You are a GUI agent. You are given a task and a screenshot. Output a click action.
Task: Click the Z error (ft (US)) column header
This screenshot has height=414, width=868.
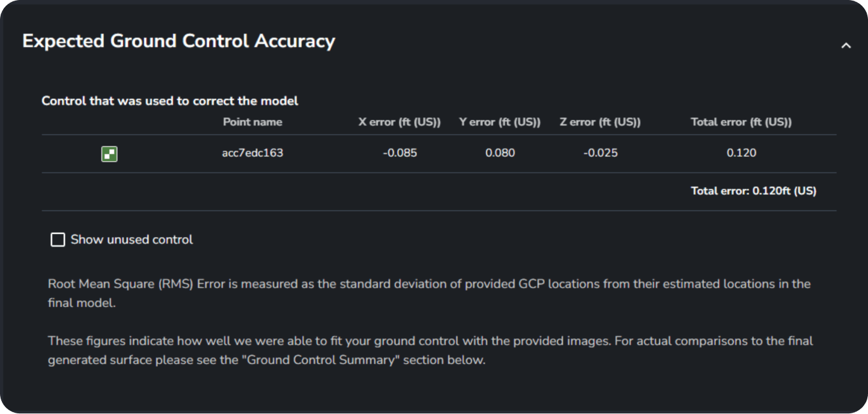point(600,122)
